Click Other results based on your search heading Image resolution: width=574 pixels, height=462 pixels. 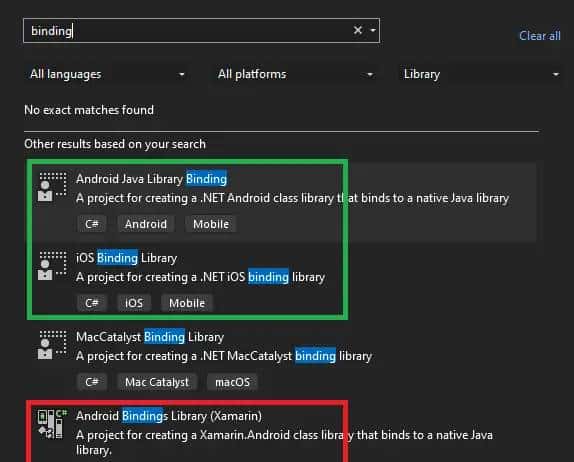[115, 144]
